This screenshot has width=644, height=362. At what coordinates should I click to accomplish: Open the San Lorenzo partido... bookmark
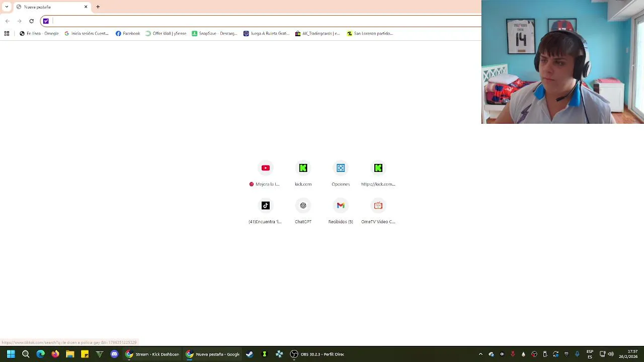pyautogui.click(x=370, y=34)
